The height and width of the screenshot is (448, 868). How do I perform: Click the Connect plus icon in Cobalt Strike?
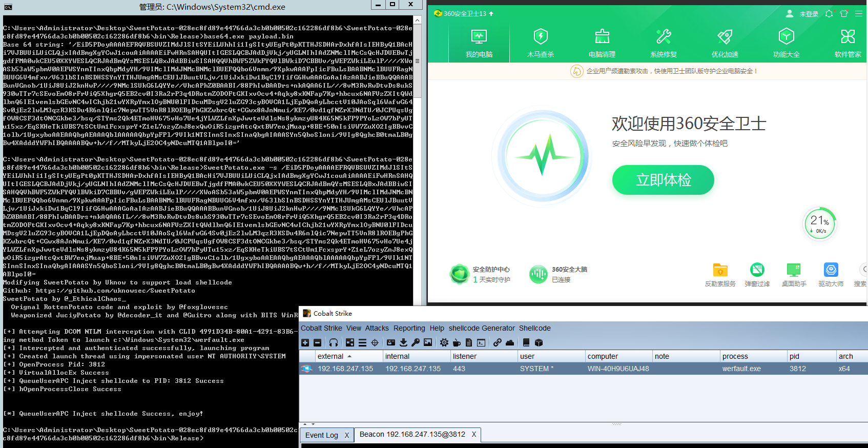pyautogui.click(x=305, y=342)
